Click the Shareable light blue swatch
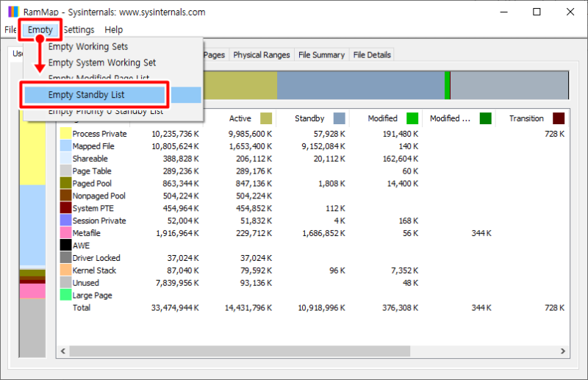Viewport: 588px width, 380px height. point(65,158)
